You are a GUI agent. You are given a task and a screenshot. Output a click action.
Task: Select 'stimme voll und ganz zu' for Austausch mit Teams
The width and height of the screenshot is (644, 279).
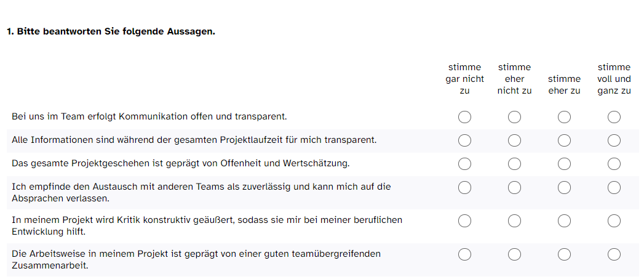(x=614, y=188)
